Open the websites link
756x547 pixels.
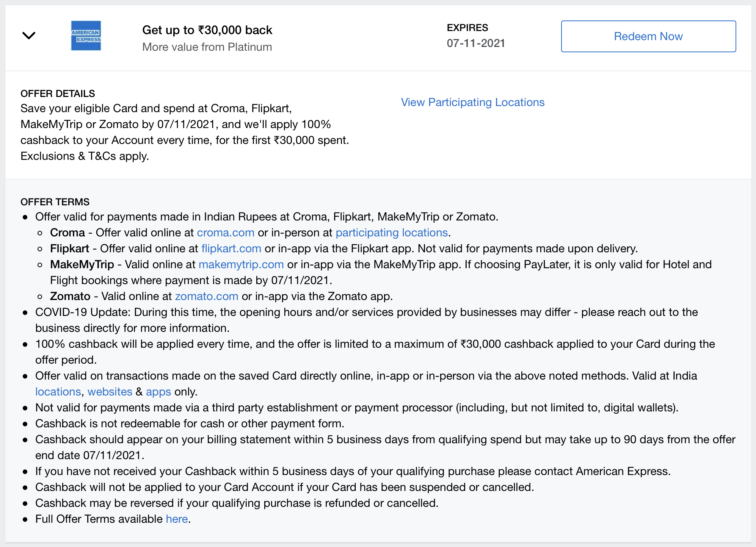click(x=110, y=392)
